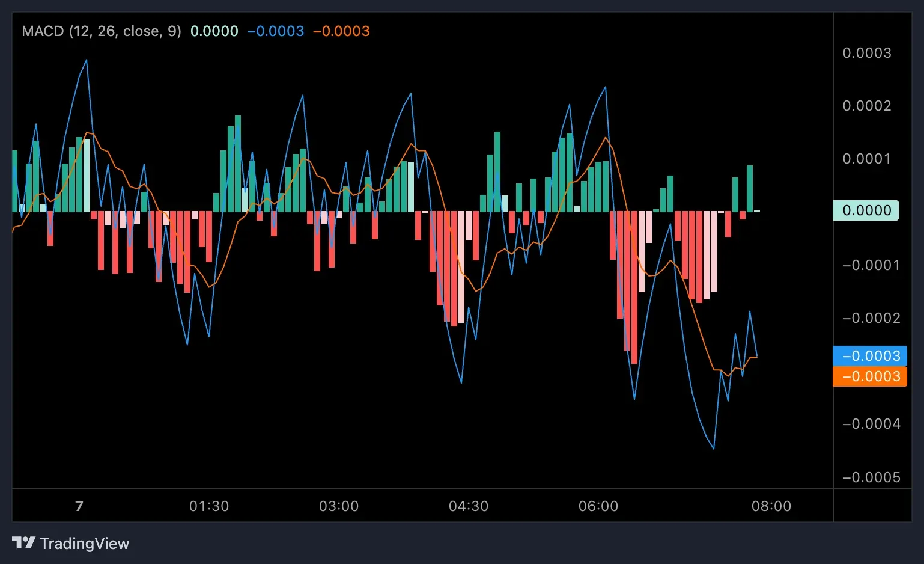
Task: Click the 0.0002 tick on price axis
Action: [x=867, y=106]
